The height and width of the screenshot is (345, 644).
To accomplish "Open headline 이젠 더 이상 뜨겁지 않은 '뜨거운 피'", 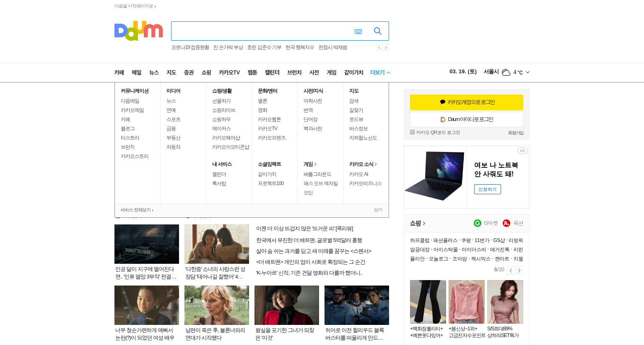I will (x=305, y=229).
